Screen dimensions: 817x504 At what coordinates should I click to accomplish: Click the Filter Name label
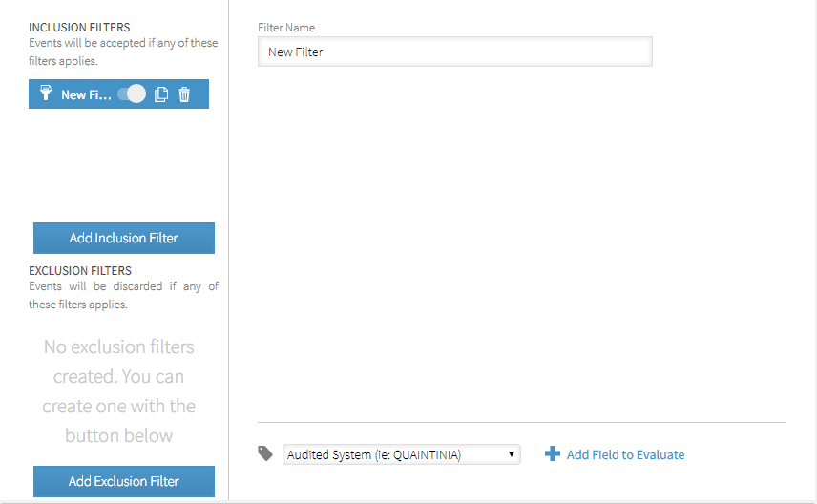pos(286,28)
